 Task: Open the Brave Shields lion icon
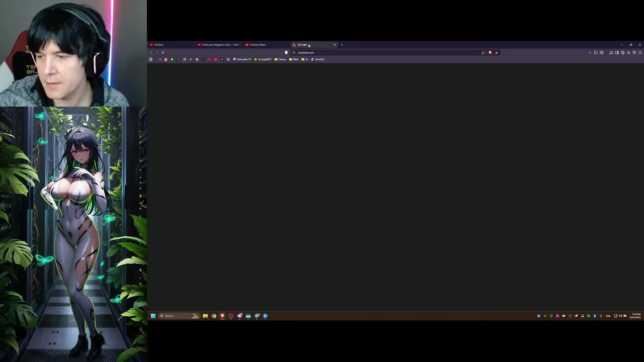point(490,52)
